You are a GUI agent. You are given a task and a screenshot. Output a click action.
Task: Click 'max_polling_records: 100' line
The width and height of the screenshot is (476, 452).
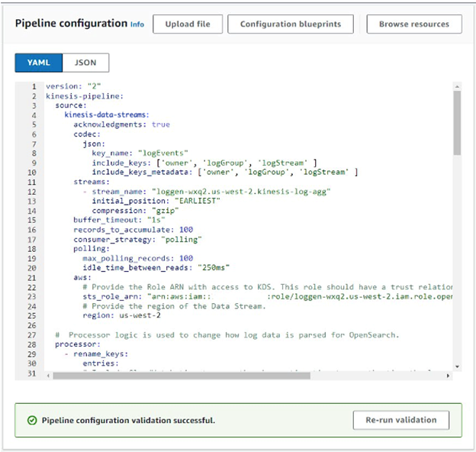[x=138, y=258]
